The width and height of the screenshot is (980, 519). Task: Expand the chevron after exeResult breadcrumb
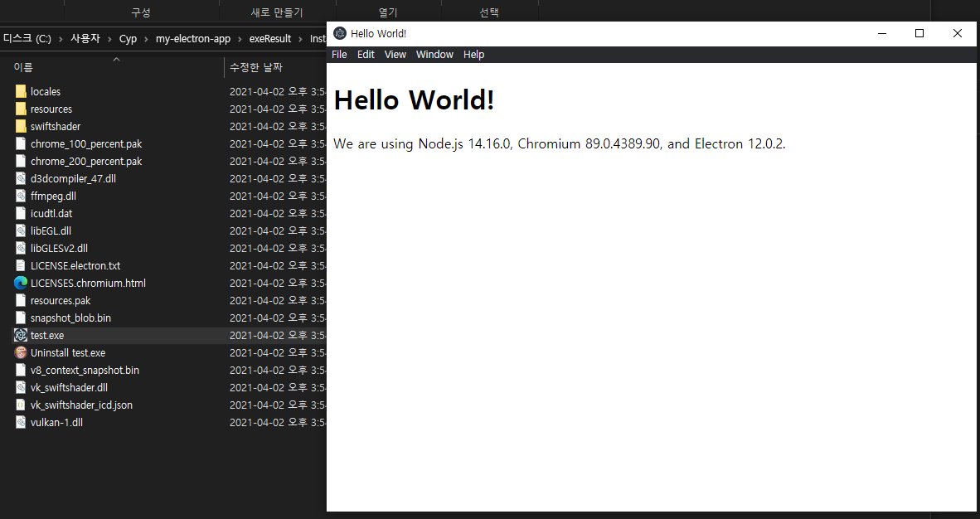coord(301,39)
